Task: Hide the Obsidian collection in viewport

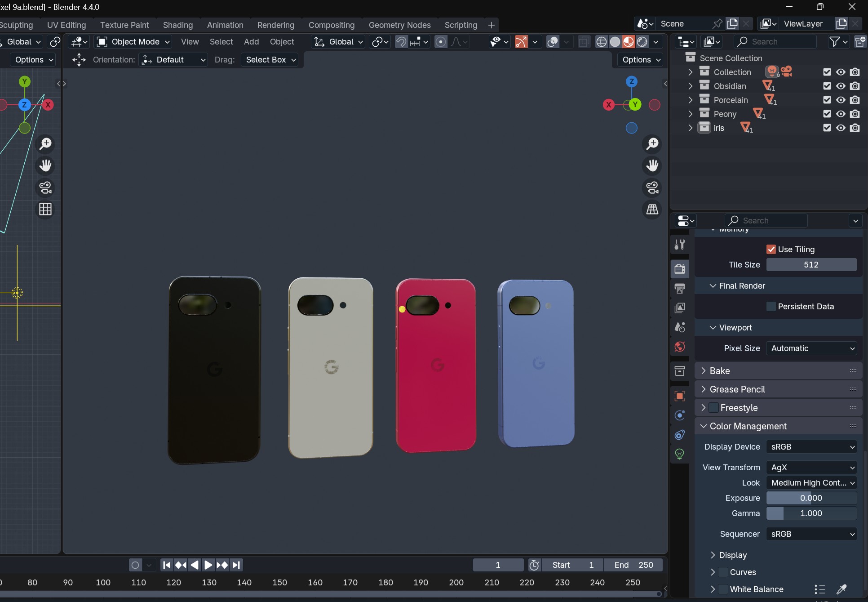Action: 841,86
